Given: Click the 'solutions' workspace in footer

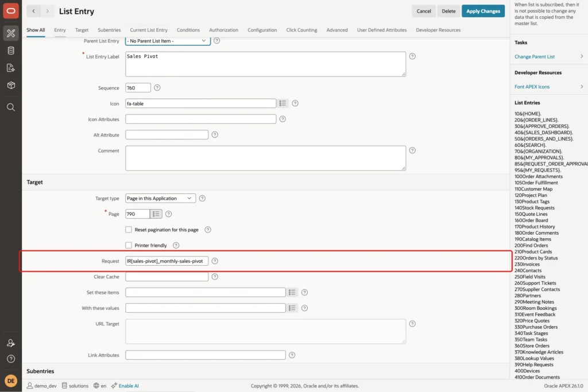Looking at the screenshot, I should pyautogui.click(x=75, y=386).
